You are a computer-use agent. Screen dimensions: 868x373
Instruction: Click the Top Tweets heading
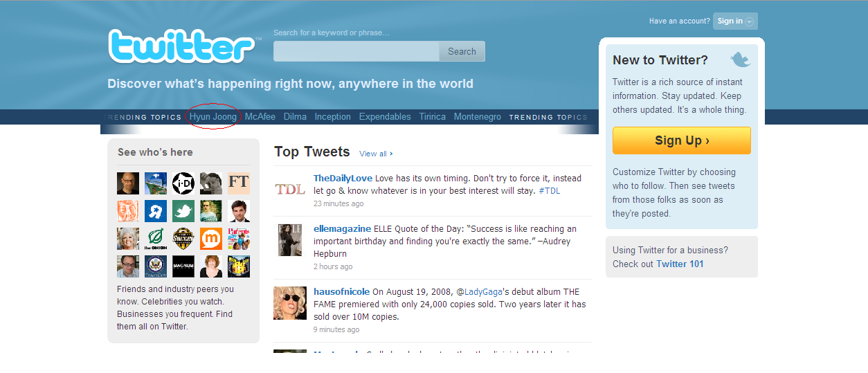click(x=312, y=152)
